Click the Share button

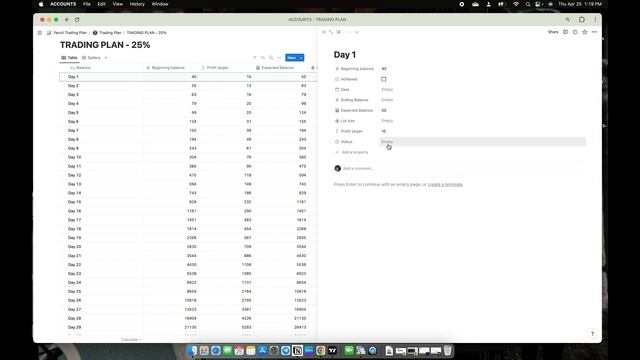tap(553, 32)
